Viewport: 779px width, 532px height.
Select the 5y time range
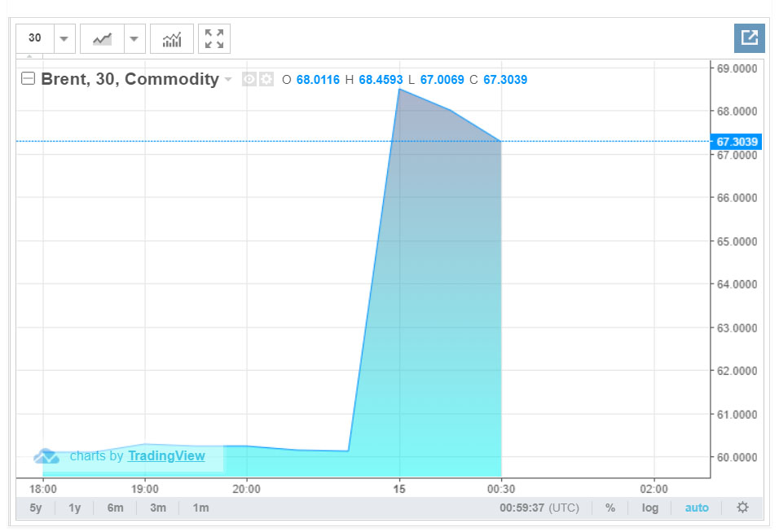coord(35,508)
